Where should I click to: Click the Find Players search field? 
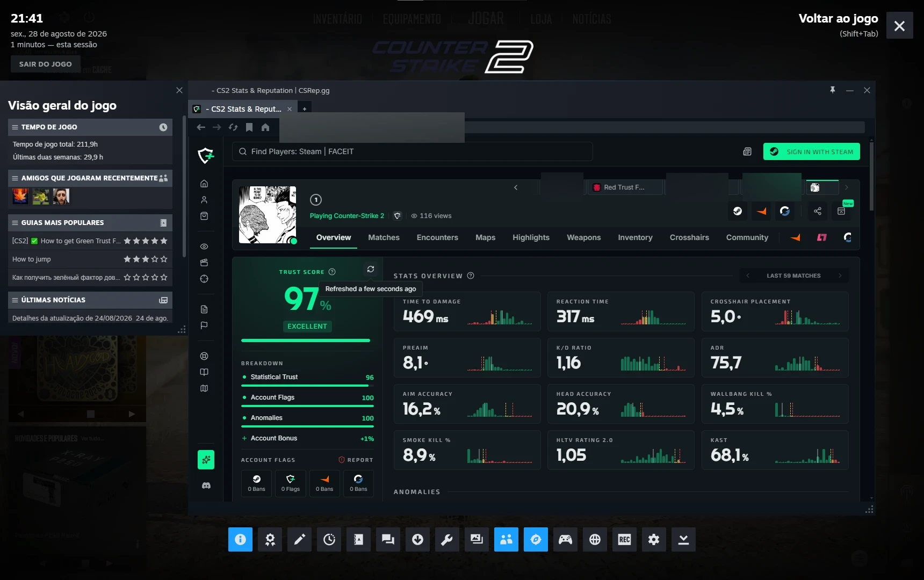click(x=413, y=151)
